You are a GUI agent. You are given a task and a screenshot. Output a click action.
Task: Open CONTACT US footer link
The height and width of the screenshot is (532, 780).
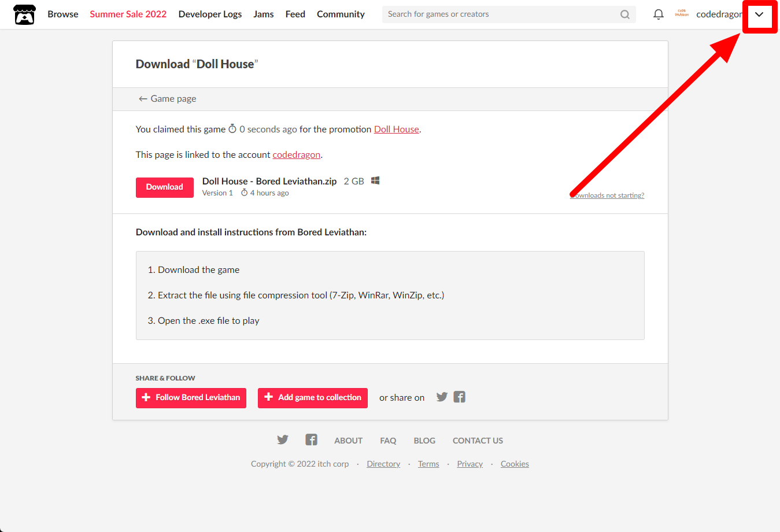click(478, 441)
